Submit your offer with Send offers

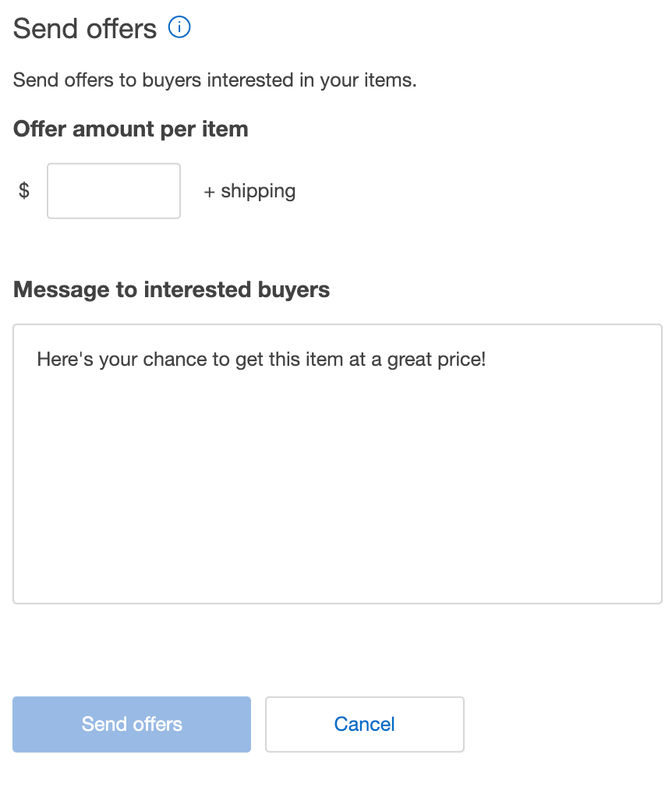click(131, 724)
